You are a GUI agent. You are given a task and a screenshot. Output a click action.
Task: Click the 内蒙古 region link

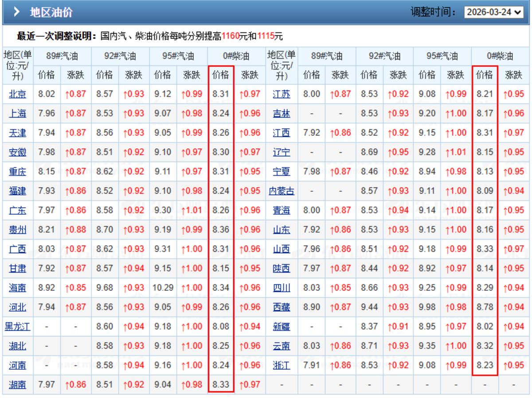[282, 191]
